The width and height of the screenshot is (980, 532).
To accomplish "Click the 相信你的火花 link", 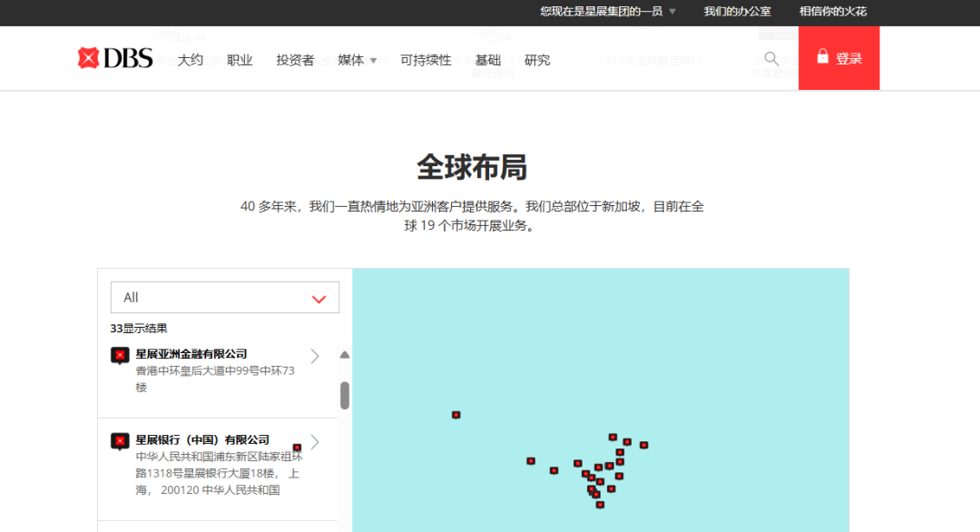I will [832, 11].
